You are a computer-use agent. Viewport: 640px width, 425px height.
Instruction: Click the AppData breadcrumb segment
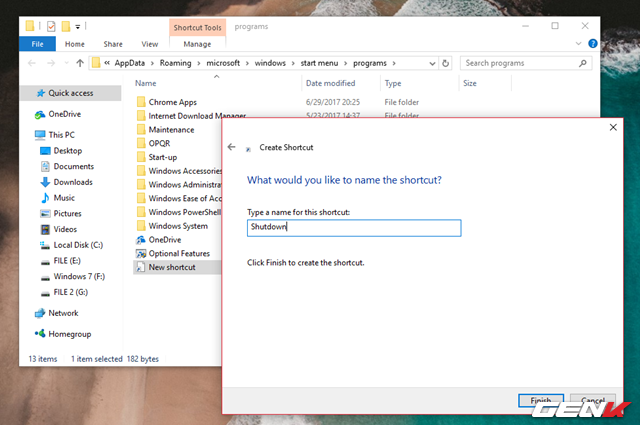click(x=129, y=63)
